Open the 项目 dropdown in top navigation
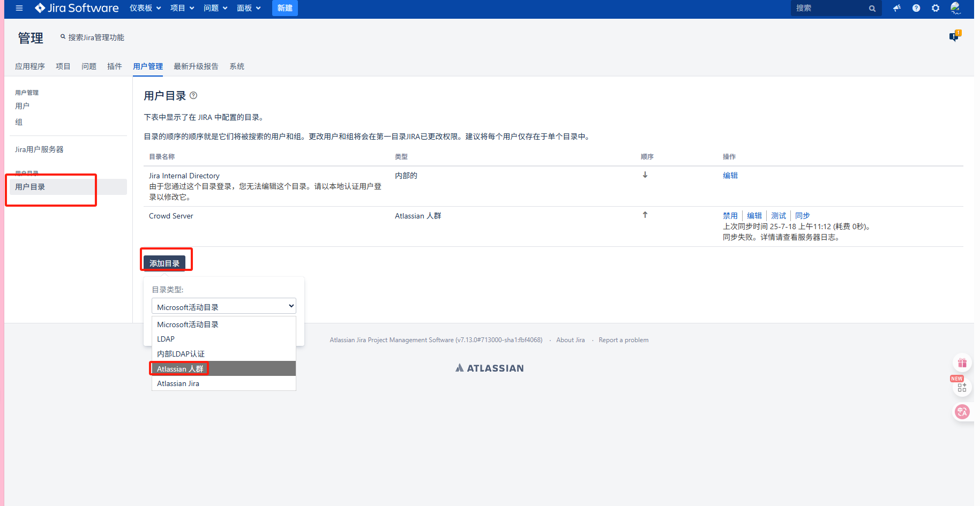This screenshot has height=506, width=980. tap(182, 8)
